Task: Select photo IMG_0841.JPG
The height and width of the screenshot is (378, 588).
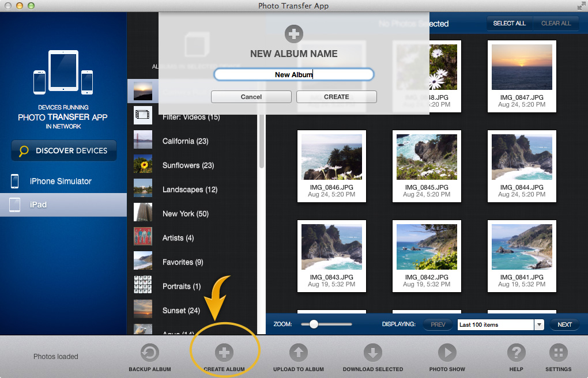Action: 522,256
